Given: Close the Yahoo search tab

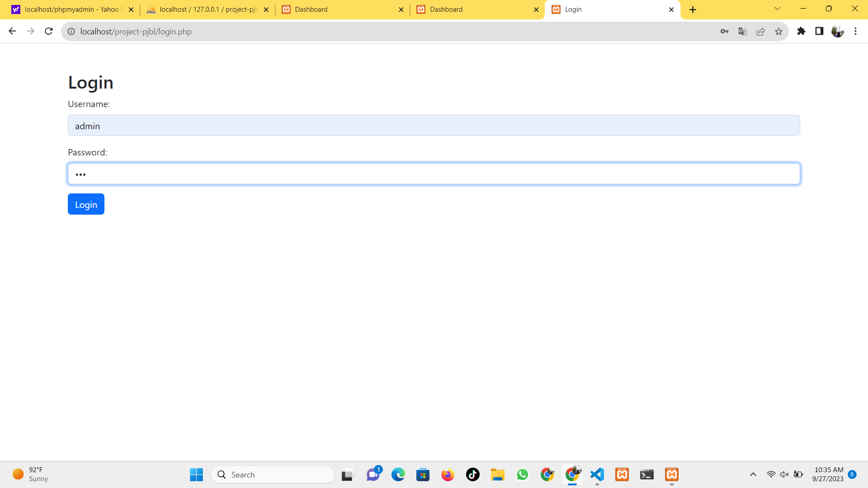Looking at the screenshot, I should tap(131, 9).
